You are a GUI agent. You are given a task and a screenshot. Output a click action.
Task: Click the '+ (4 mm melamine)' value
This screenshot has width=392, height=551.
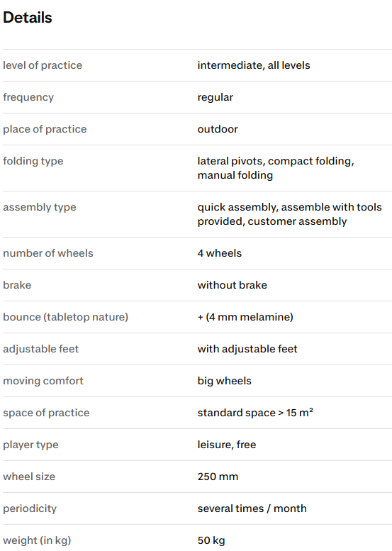(245, 317)
